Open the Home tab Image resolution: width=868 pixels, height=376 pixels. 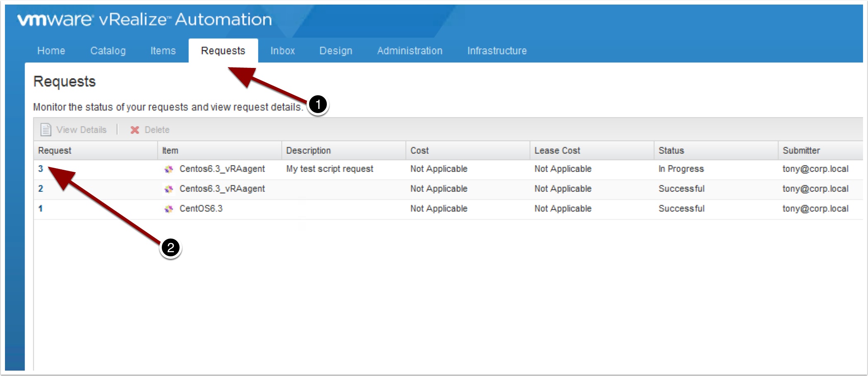51,51
